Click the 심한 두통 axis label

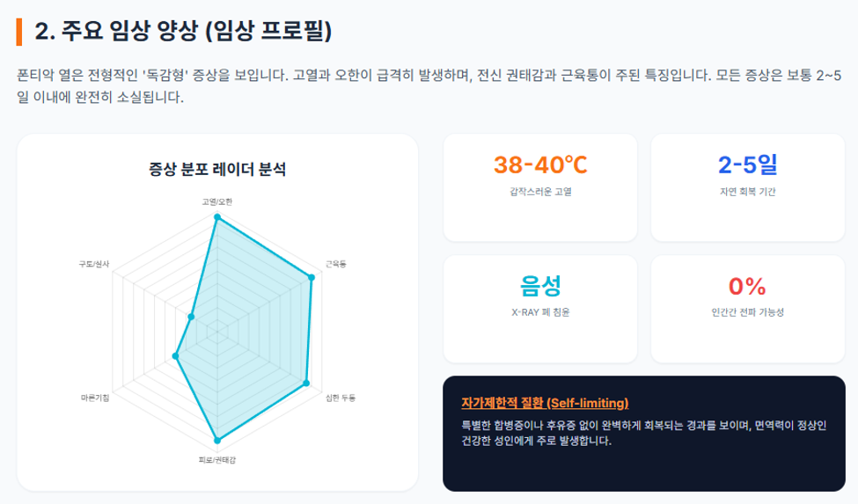[341, 398]
